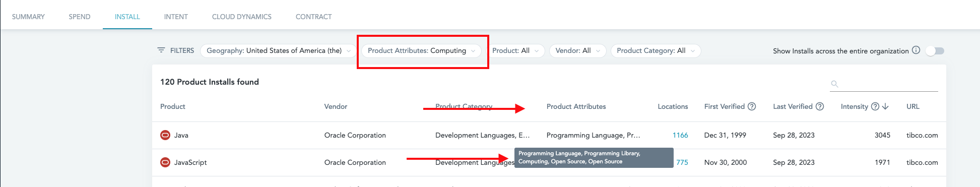This screenshot has height=187, width=980.
Task: Expand the Product Category: All filter
Action: pos(656,51)
